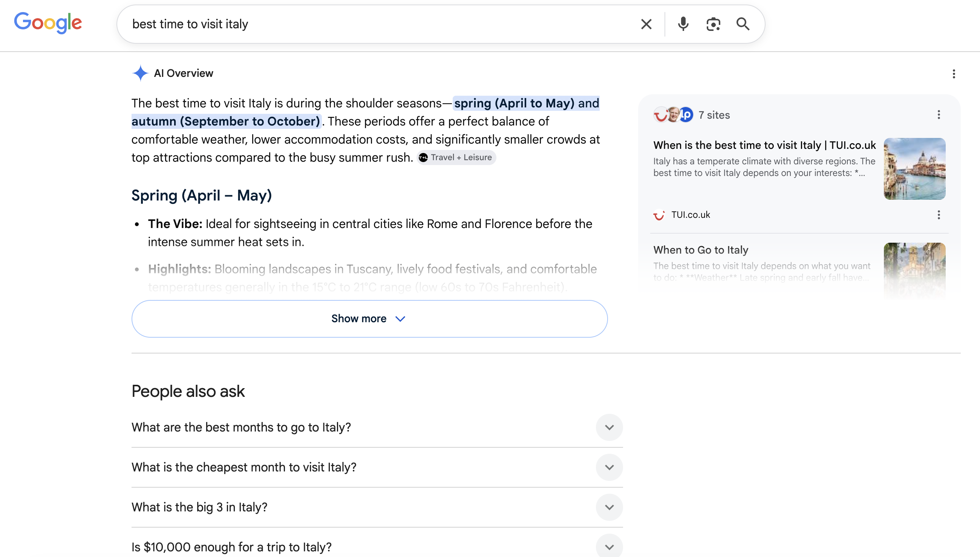This screenshot has height=557, width=980.
Task: Open 7 sites source list
Action: tap(714, 115)
